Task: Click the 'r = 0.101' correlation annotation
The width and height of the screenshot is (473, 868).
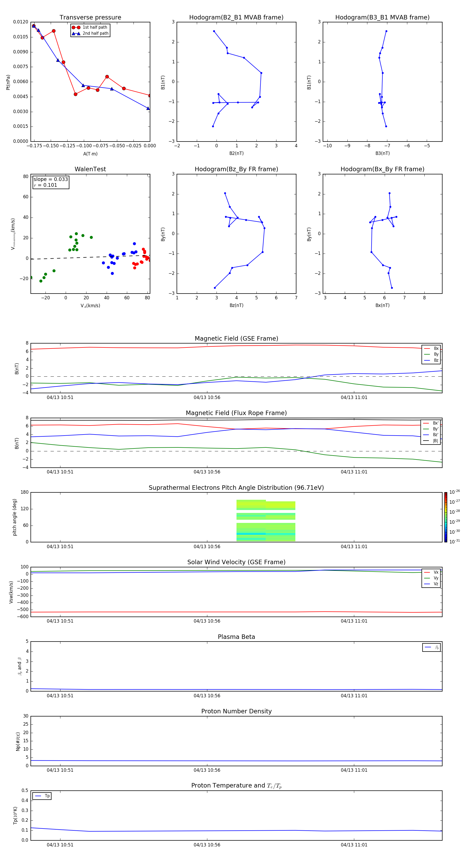Action: (45, 185)
